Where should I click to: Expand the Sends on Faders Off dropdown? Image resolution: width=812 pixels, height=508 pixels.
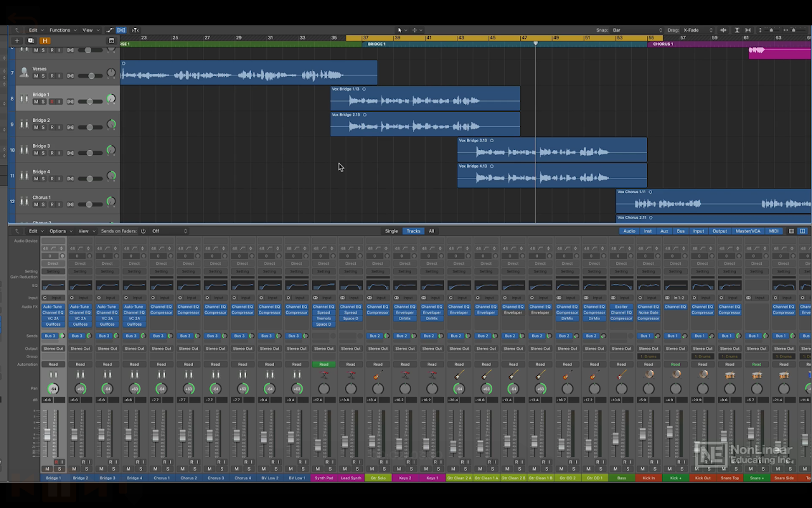point(169,231)
